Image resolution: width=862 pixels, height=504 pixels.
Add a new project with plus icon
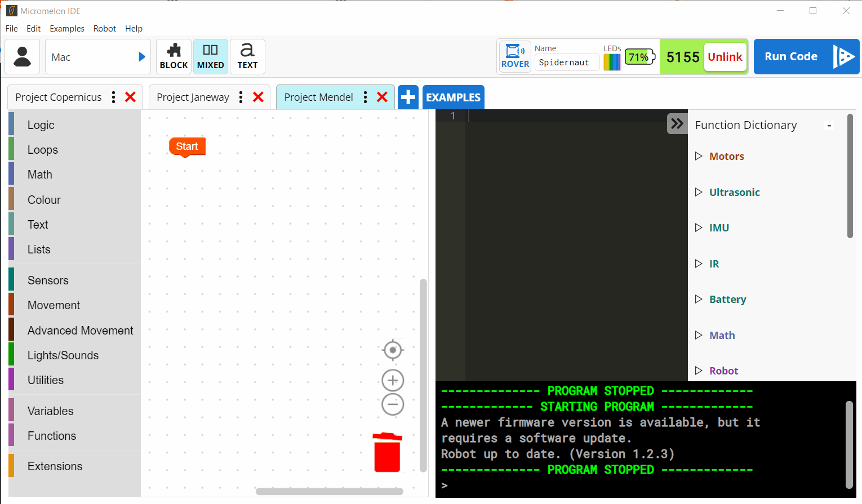click(408, 97)
